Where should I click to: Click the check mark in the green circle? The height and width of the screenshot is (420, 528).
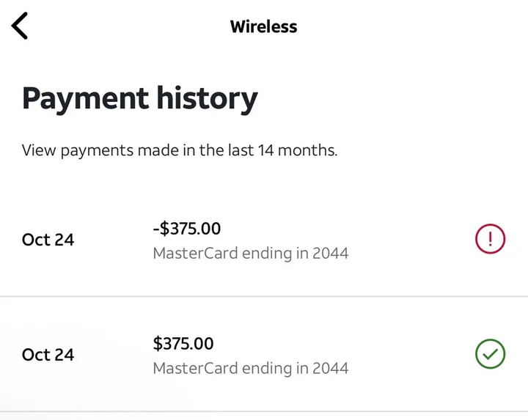tap(490, 355)
